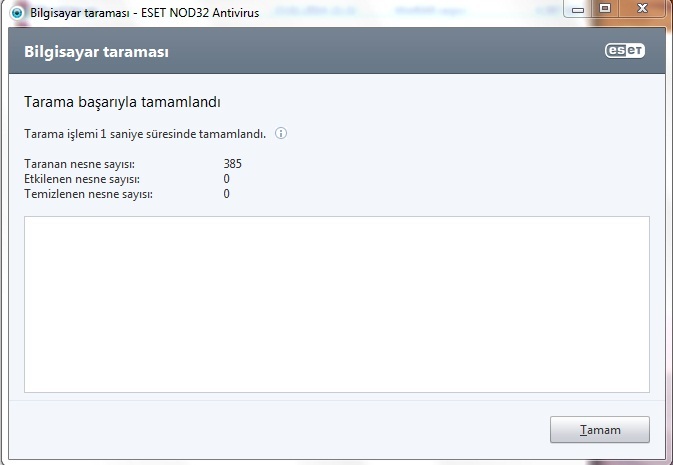Click the scanned objects value 385

coord(233,164)
